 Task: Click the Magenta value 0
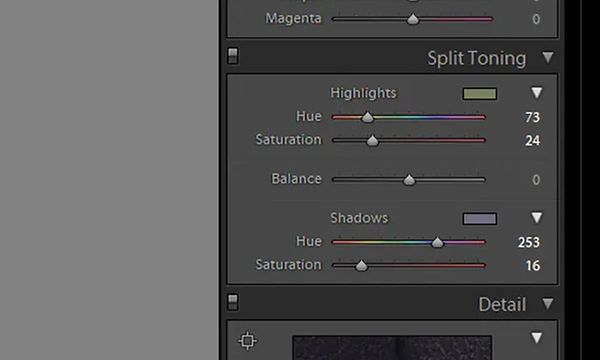click(536, 19)
